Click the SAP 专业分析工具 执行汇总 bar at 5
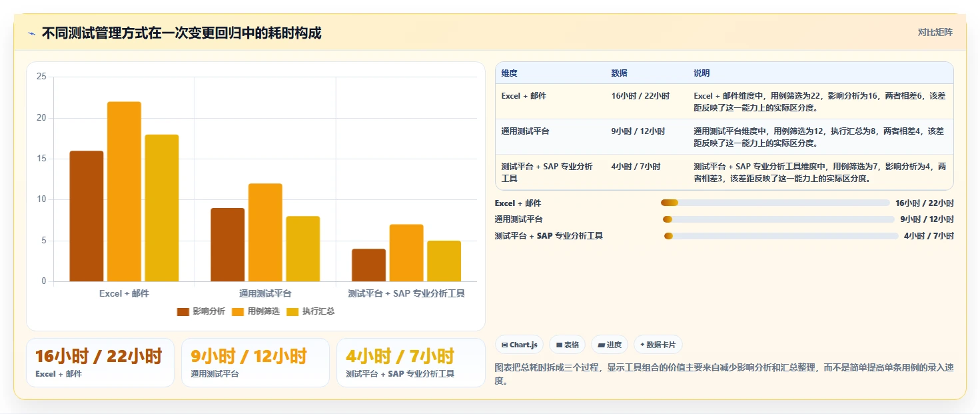This screenshot has height=414, width=980. [x=444, y=261]
